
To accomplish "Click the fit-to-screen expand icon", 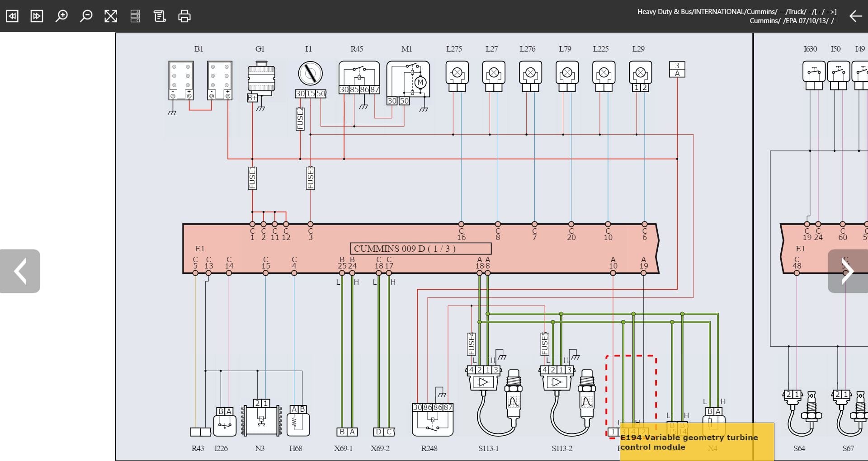I will click(111, 16).
